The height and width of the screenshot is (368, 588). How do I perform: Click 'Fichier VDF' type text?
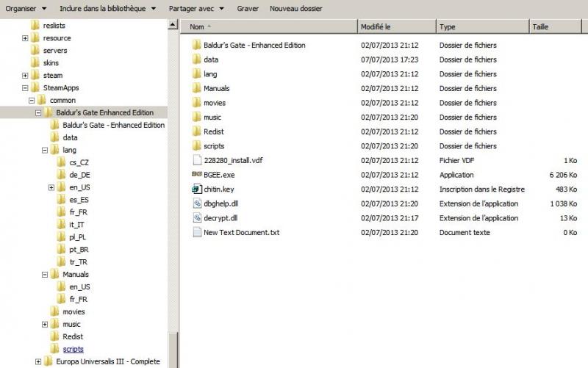click(x=456, y=160)
